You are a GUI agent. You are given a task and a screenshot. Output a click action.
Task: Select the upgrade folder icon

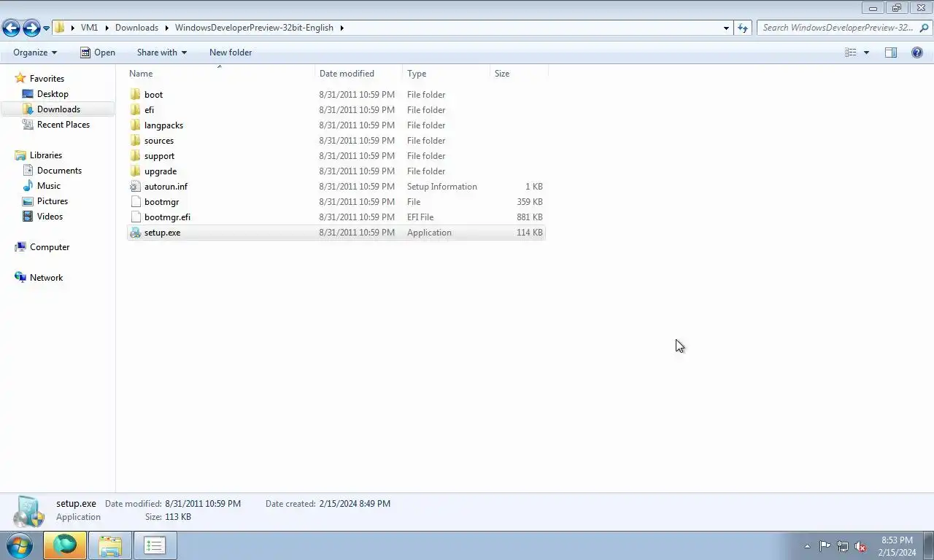click(x=135, y=171)
